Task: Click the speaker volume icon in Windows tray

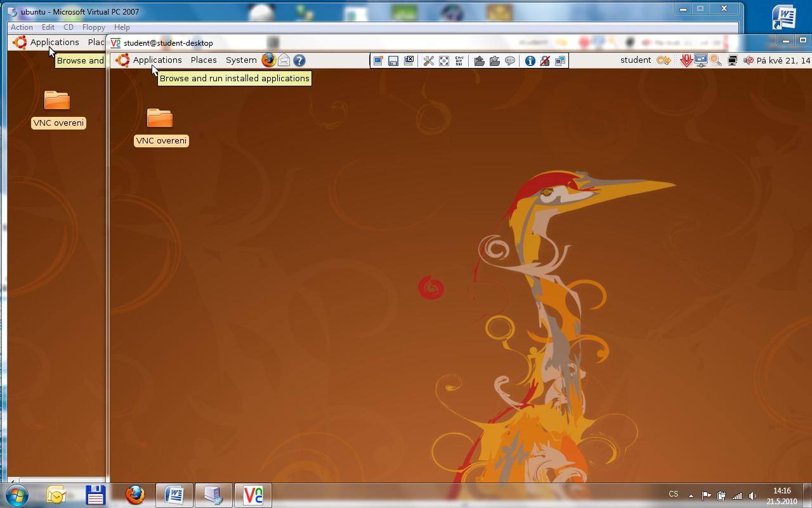Action: click(752, 495)
